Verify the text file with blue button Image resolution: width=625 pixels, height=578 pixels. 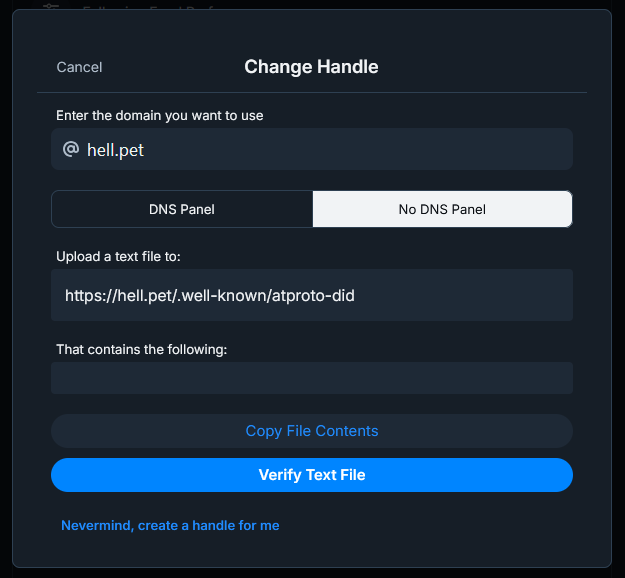[x=312, y=475]
